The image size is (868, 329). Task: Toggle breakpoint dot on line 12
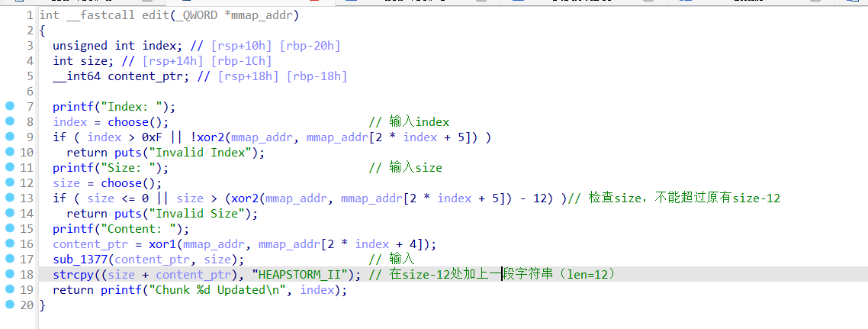click(x=9, y=182)
